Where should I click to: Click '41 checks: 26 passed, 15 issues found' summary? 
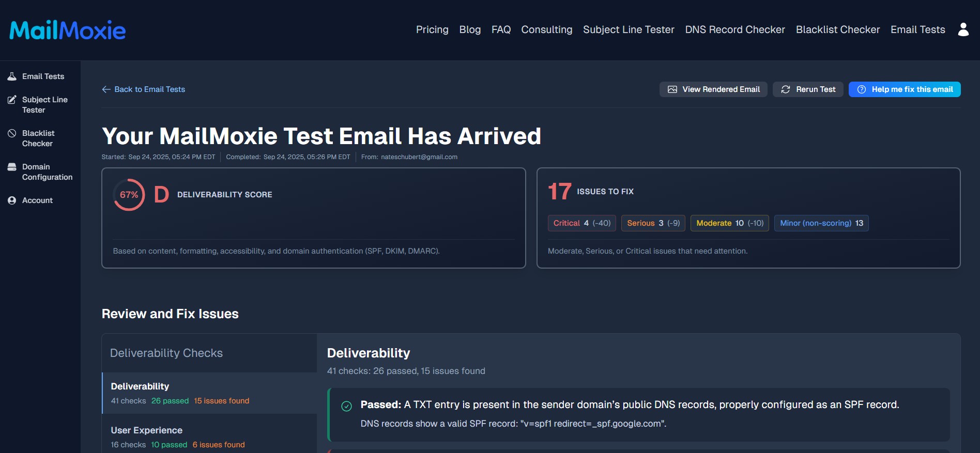pos(406,371)
